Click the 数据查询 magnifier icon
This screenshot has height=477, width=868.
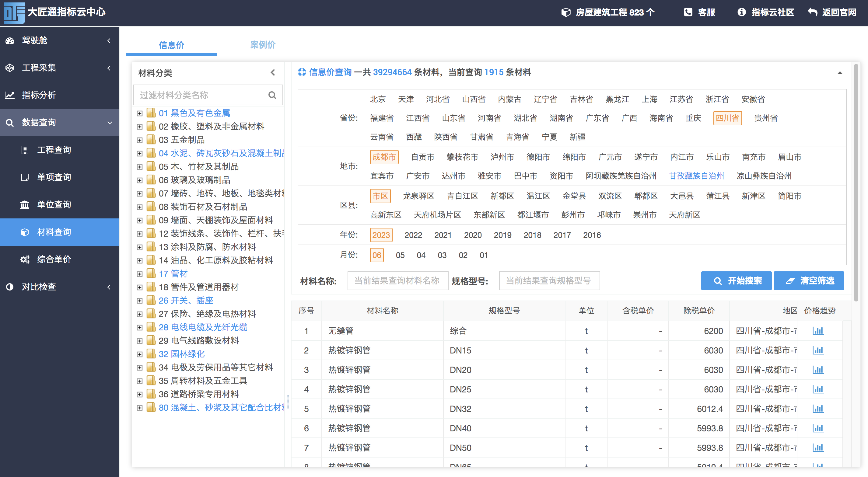[10, 123]
